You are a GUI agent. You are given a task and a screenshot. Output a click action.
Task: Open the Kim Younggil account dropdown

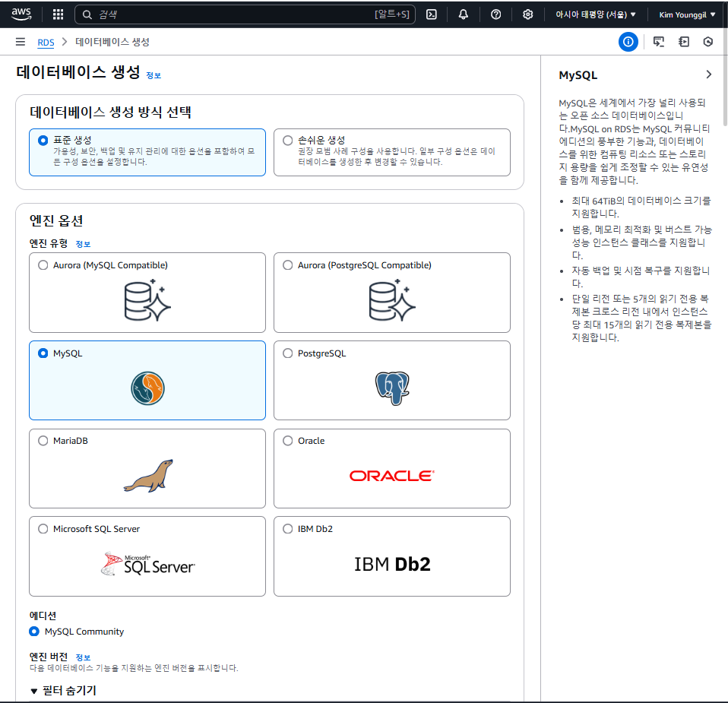[687, 15]
